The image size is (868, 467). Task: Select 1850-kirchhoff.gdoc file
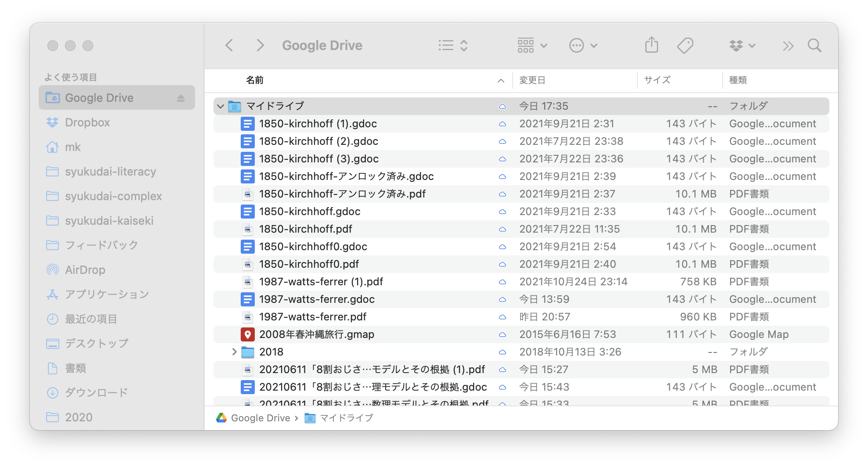[x=521, y=212]
